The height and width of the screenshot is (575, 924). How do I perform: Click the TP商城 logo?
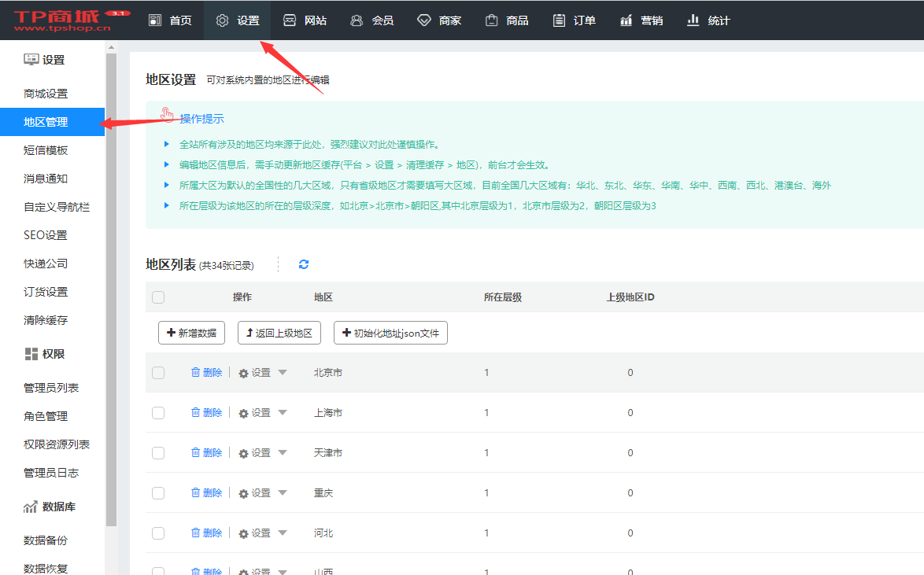pos(61,20)
